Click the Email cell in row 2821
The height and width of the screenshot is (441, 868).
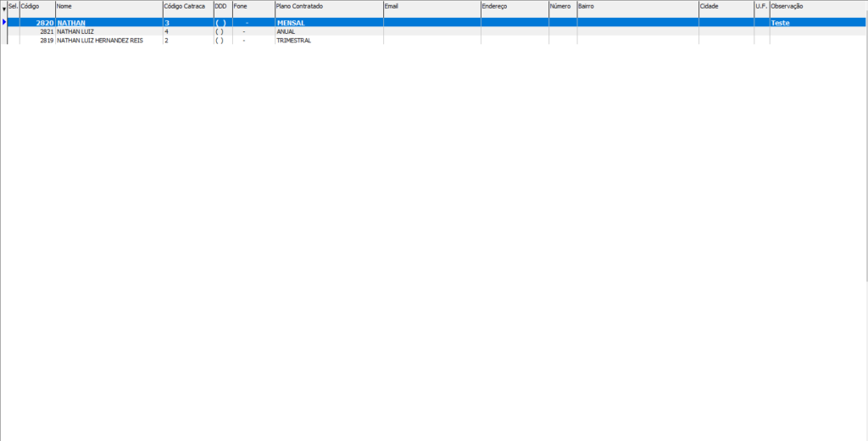pos(432,31)
